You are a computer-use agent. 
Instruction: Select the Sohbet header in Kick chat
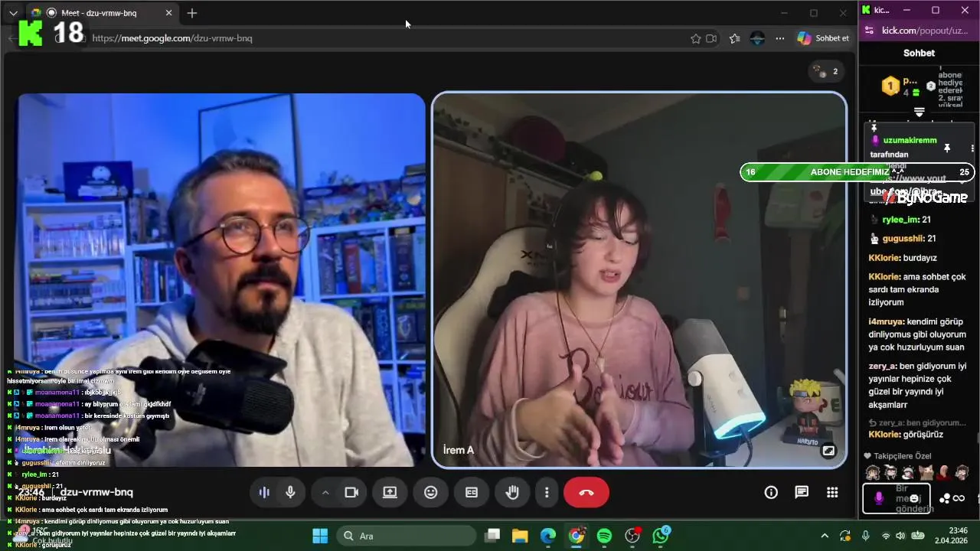point(919,53)
